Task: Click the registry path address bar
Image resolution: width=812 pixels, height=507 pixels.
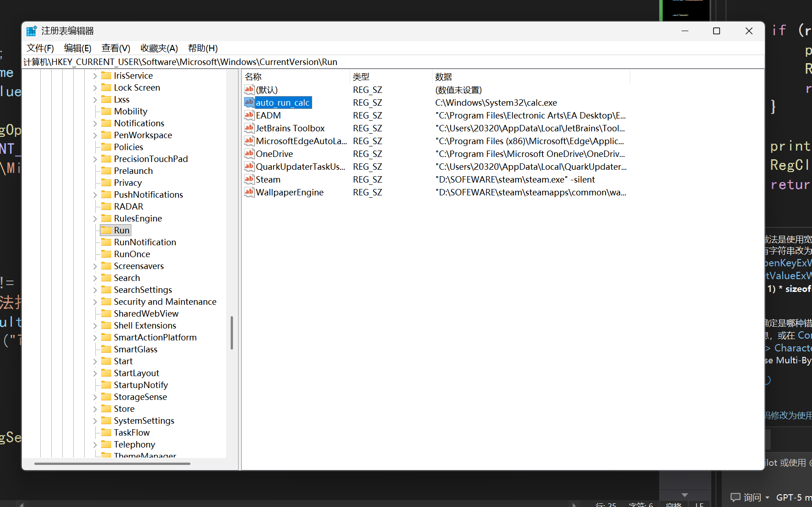Action: (393, 62)
